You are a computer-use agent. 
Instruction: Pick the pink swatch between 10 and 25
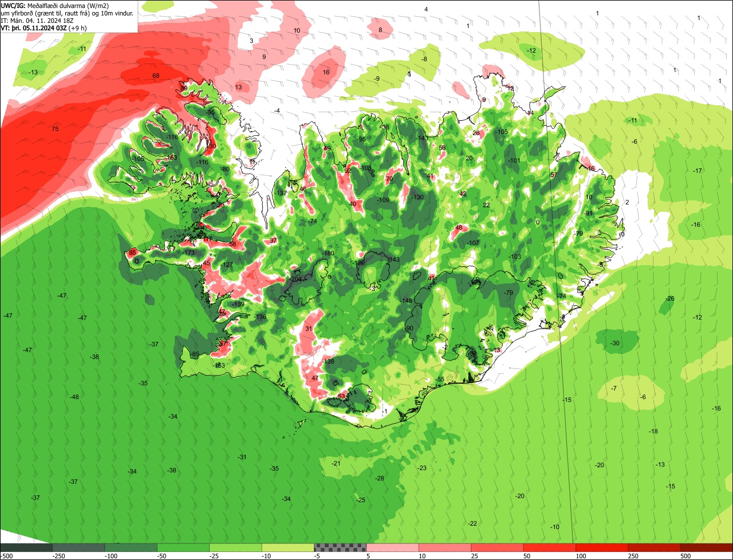click(x=445, y=547)
